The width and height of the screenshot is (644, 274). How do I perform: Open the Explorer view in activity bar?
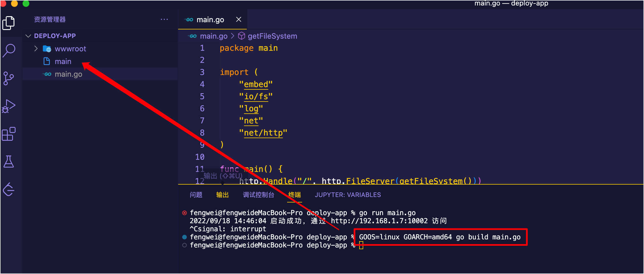pyautogui.click(x=9, y=23)
